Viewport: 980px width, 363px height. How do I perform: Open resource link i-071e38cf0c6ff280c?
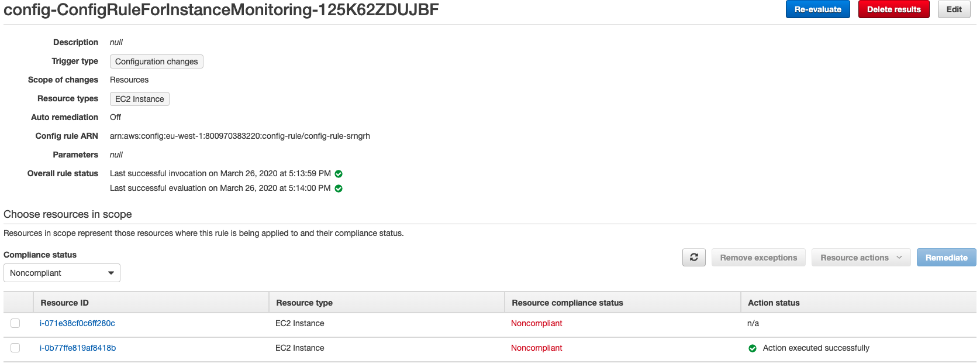point(77,323)
